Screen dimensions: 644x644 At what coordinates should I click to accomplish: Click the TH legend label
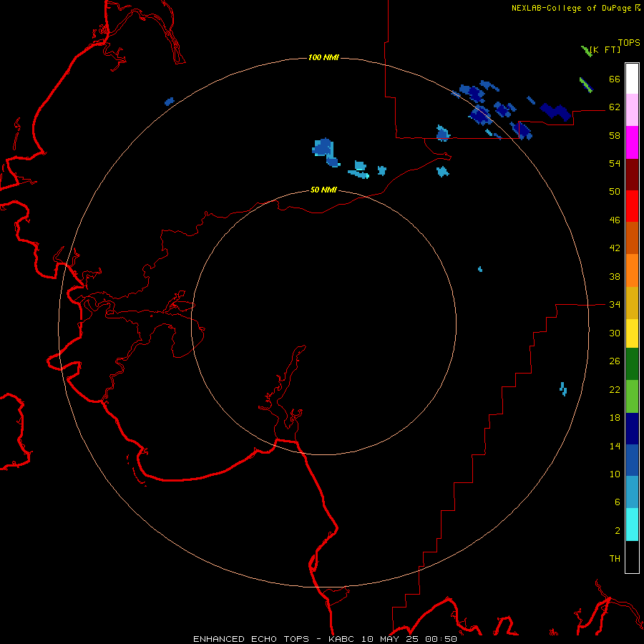615,559
